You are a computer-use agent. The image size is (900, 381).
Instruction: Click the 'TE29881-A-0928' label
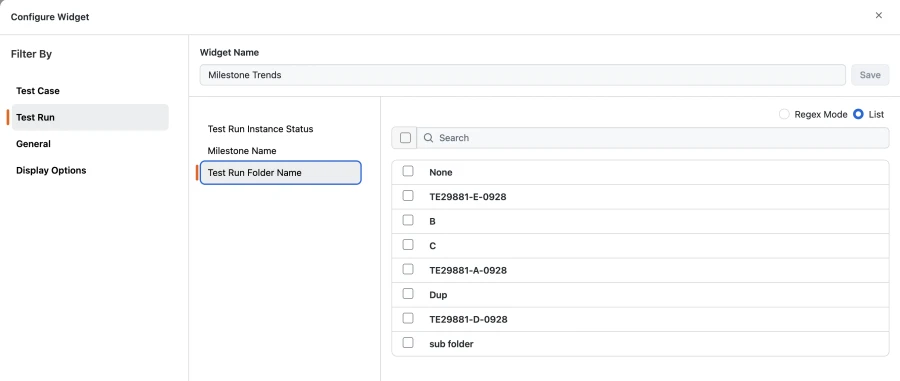tap(468, 270)
